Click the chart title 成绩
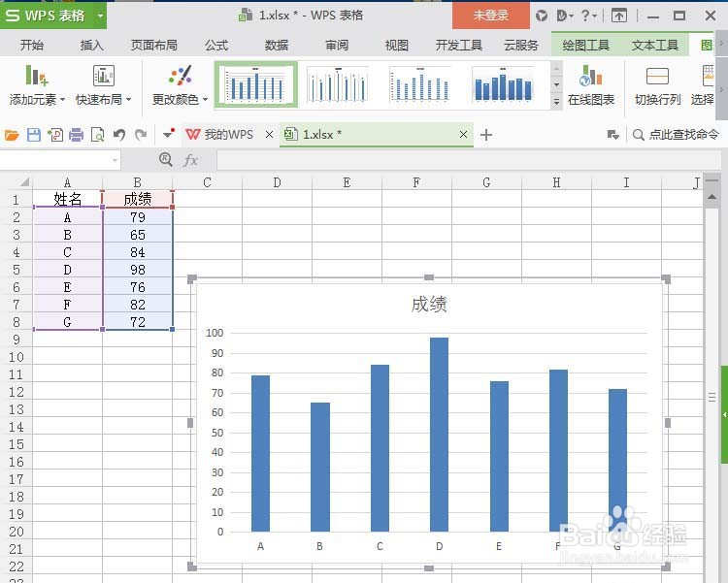Image resolution: width=728 pixels, height=583 pixels. click(429, 305)
